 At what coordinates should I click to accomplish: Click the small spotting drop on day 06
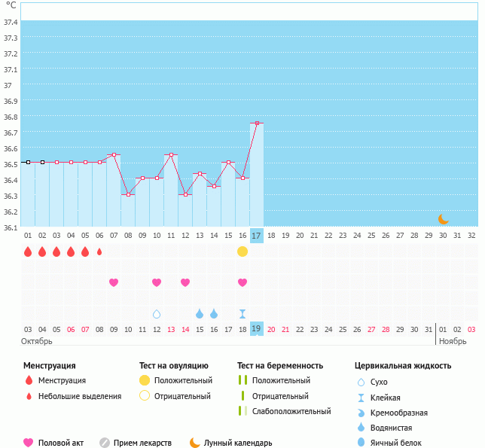coord(99,251)
